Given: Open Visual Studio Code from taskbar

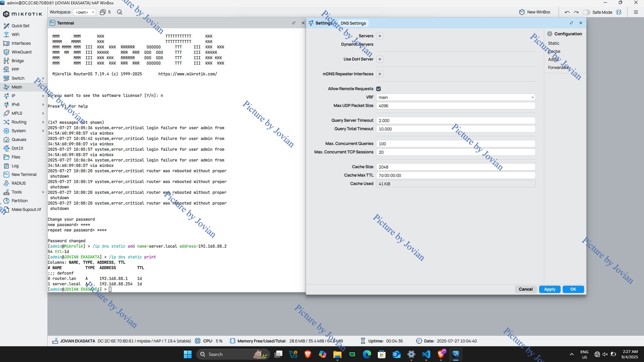Looking at the screenshot, I should pos(426,354).
